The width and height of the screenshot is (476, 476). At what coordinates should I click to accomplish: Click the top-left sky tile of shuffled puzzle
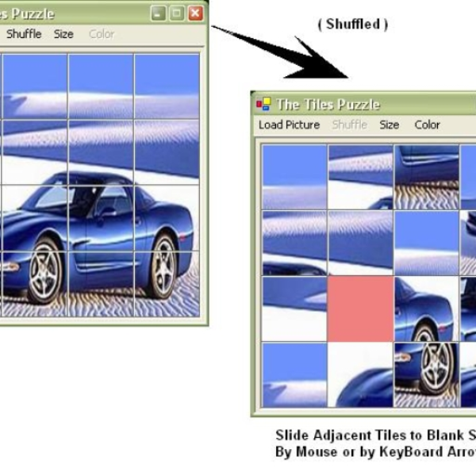click(294, 177)
